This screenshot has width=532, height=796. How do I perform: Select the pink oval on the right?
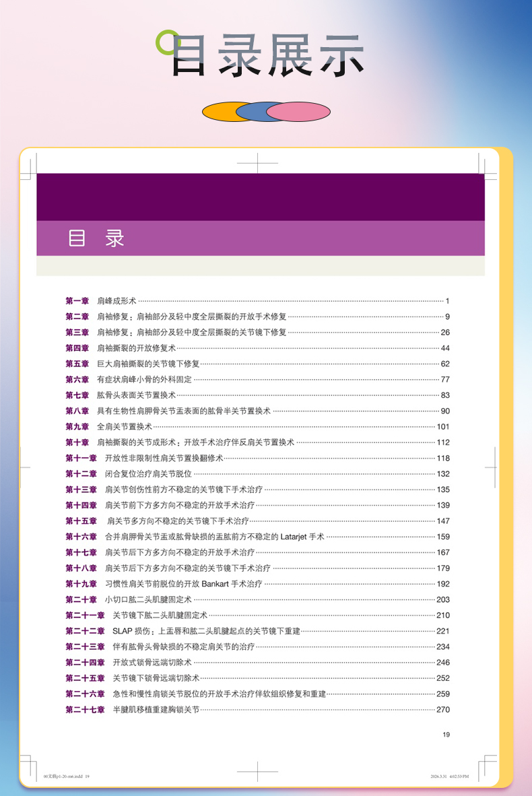point(298,112)
